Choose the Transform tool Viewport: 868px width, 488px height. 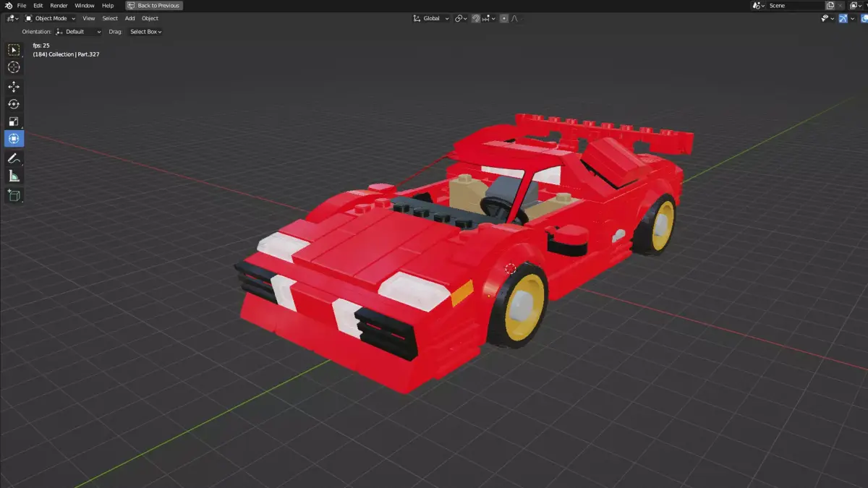pyautogui.click(x=14, y=139)
